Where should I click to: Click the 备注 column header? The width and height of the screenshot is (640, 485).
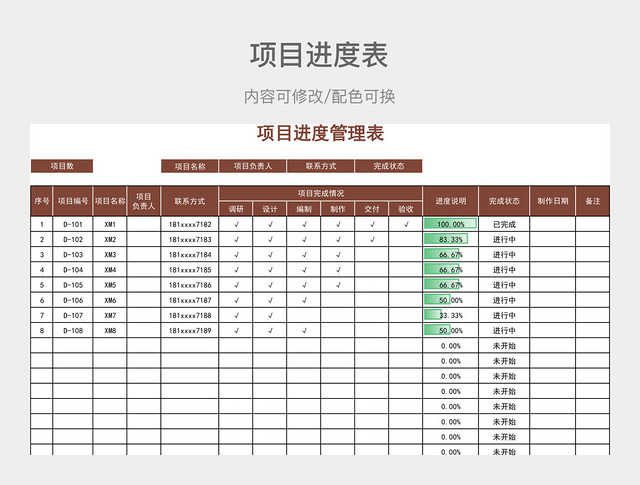tap(593, 201)
